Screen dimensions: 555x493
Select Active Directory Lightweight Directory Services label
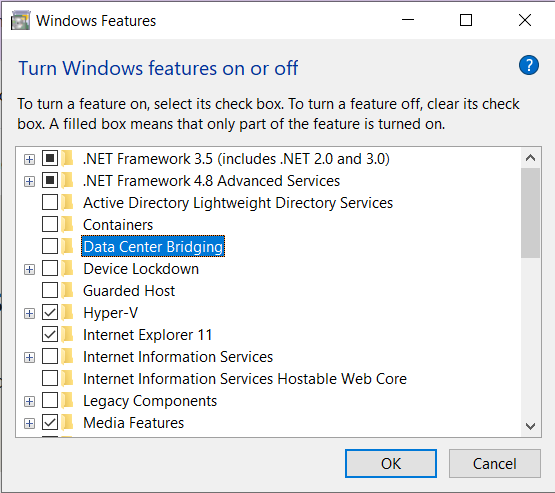[238, 203]
